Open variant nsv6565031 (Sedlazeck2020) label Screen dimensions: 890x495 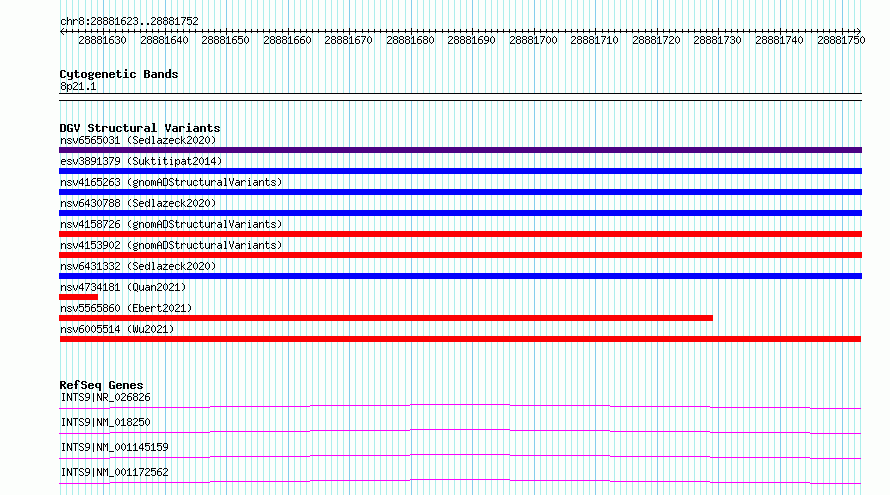(138, 140)
